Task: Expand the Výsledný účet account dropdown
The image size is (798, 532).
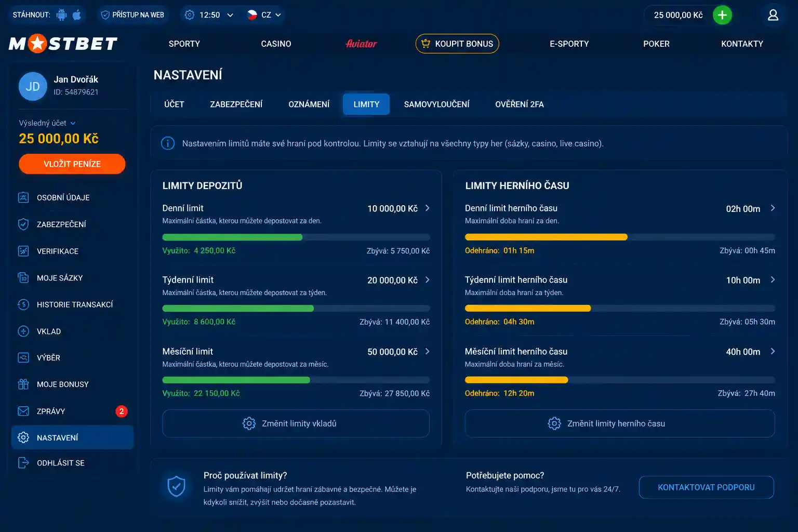Action: tap(47, 123)
